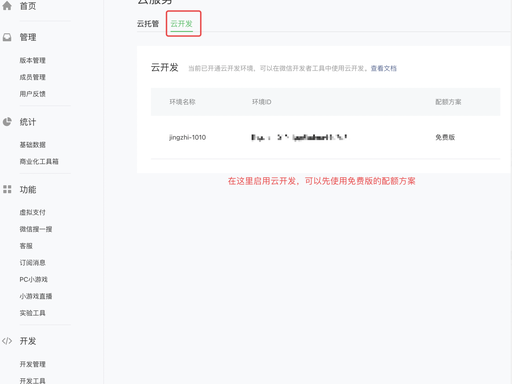The image size is (512, 384).
Task: Open 用户反馈 in the sidebar
Action: 32,94
